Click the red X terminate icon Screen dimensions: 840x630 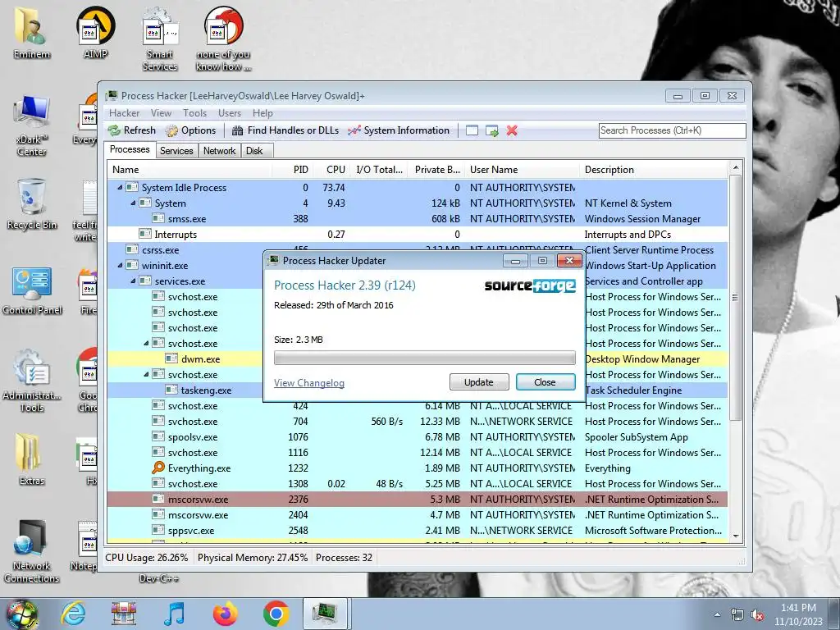click(512, 130)
